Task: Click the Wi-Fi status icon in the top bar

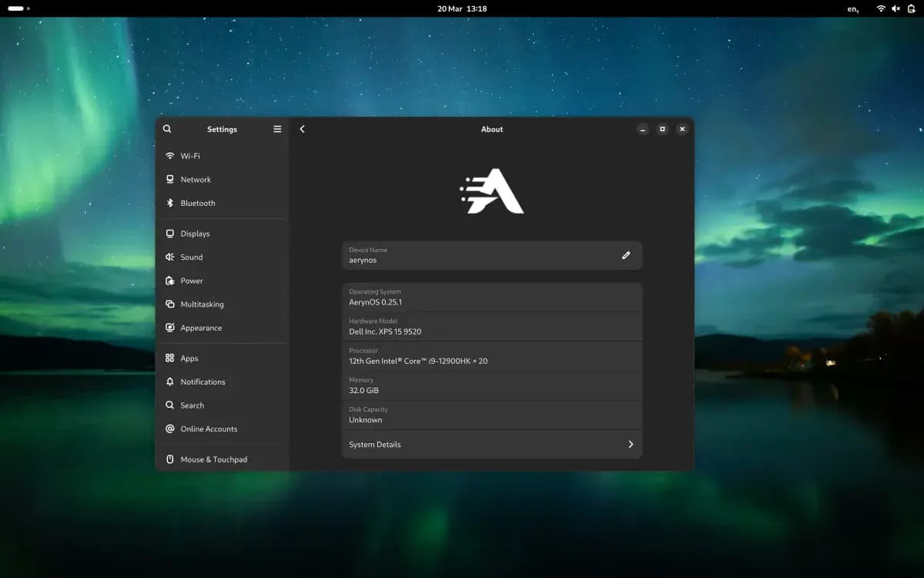Action: [881, 8]
